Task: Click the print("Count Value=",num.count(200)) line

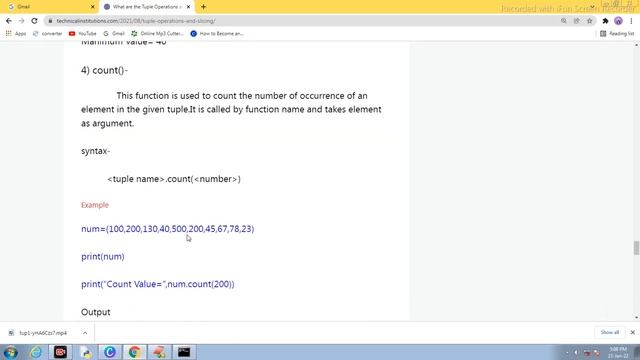Action: pyautogui.click(x=158, y=284)
